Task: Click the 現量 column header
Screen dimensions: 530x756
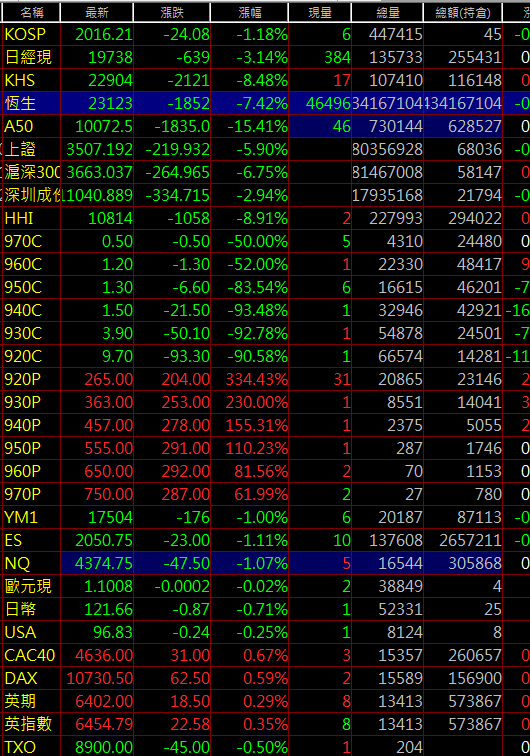Action: 320,13
